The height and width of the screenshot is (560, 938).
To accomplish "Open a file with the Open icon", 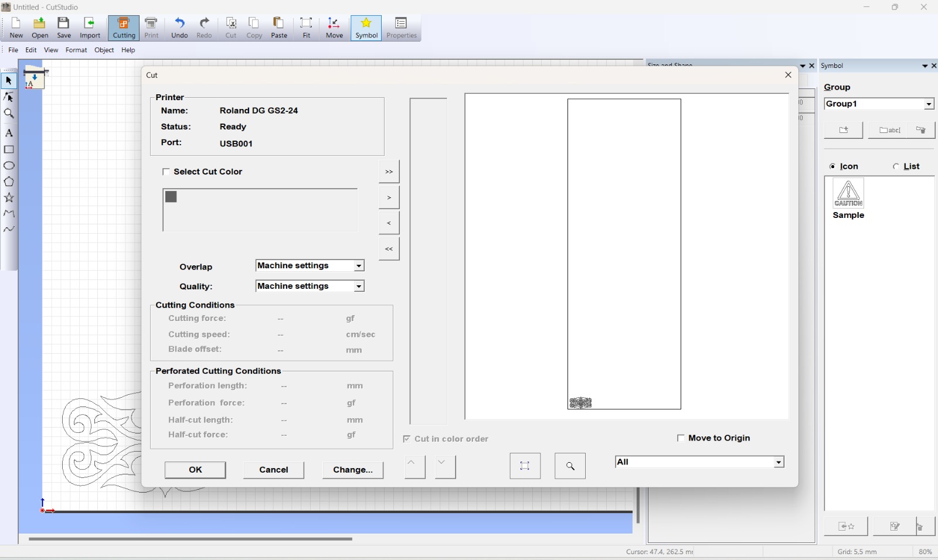I will pyautogui.click(x=40, y=28).
